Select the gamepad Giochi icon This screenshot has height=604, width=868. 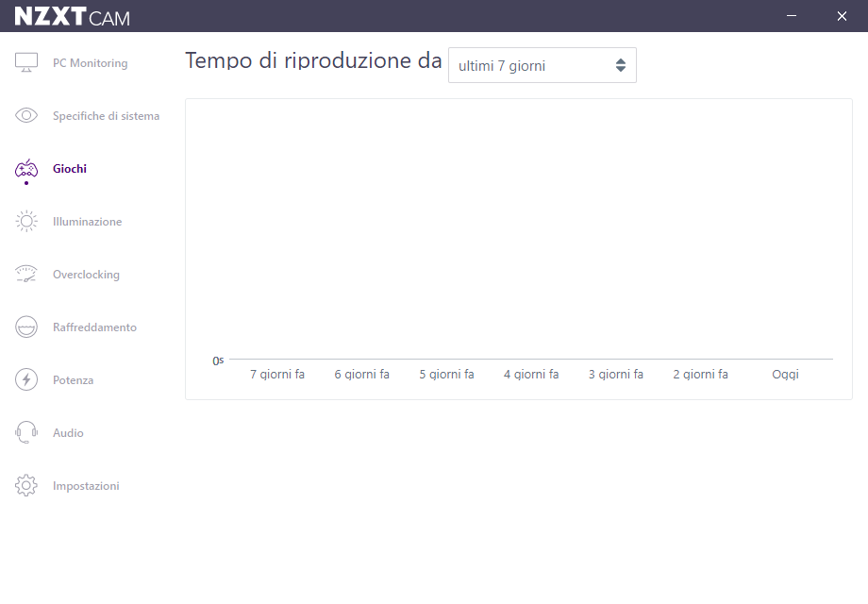[26, 169]
